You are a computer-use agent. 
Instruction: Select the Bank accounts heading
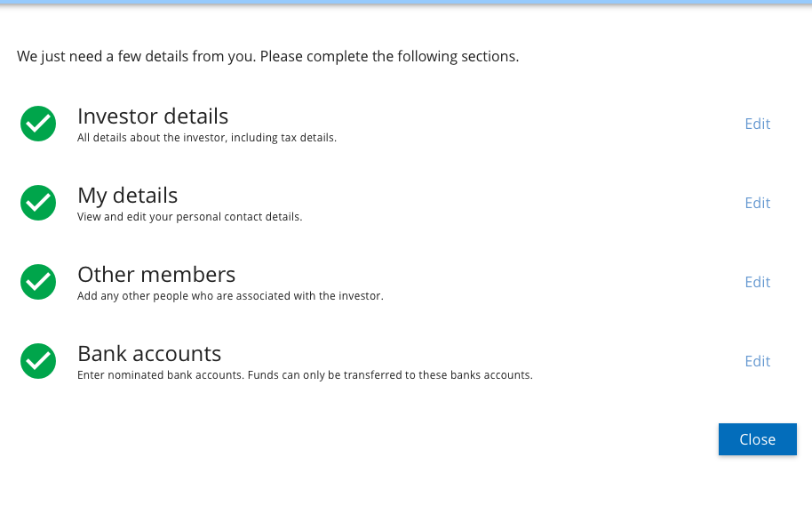(x=149, y=353)
